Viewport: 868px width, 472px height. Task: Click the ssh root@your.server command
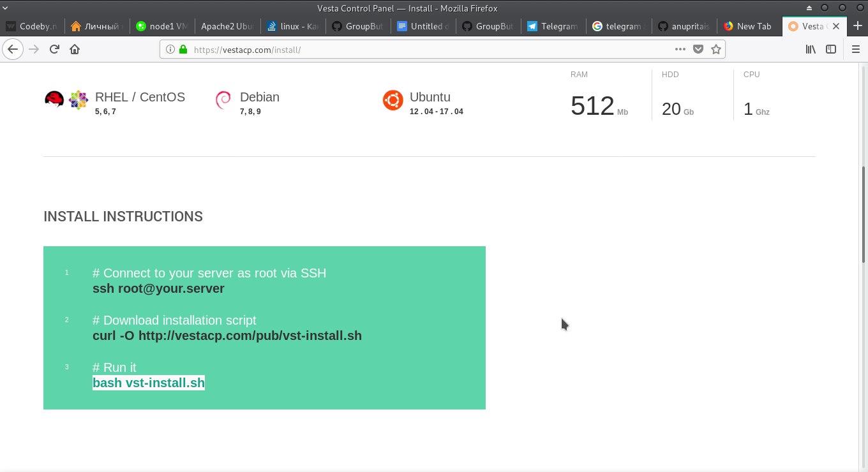click(x=158, y=288)
